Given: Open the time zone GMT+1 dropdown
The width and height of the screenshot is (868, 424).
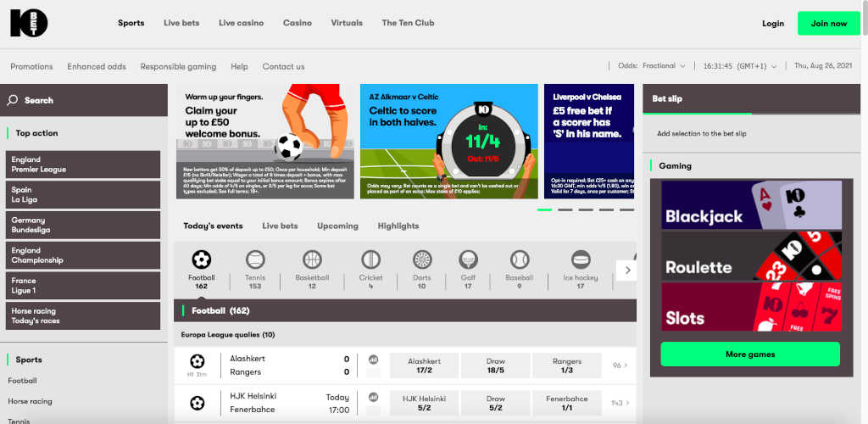Looking at the screenshot, I should pos(739,66).
